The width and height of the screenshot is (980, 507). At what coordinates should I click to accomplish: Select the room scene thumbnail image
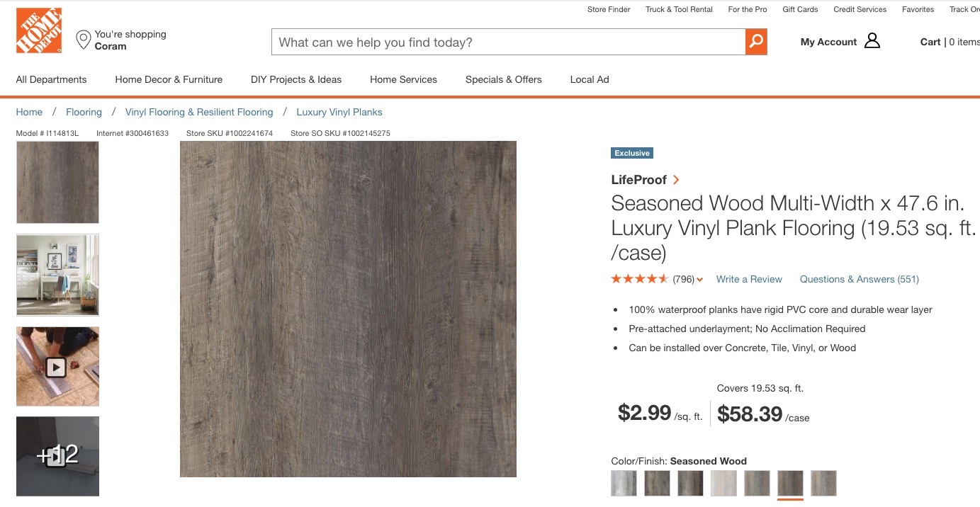pyautogui.click(x=57, y=275)
